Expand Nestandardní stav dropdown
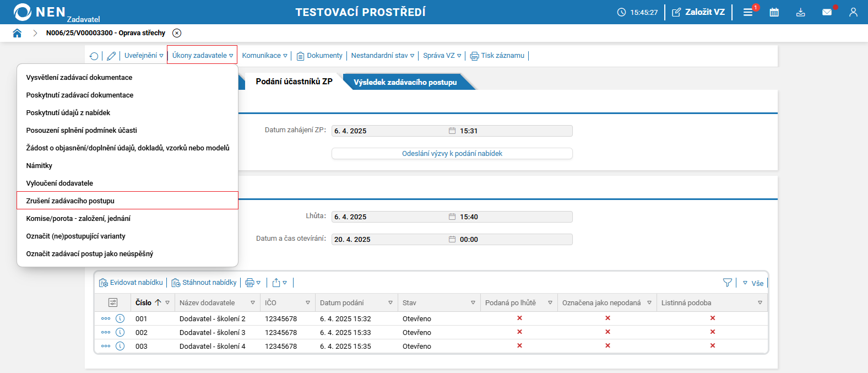This screenshot has width=868, height=373. coord(383,56)
